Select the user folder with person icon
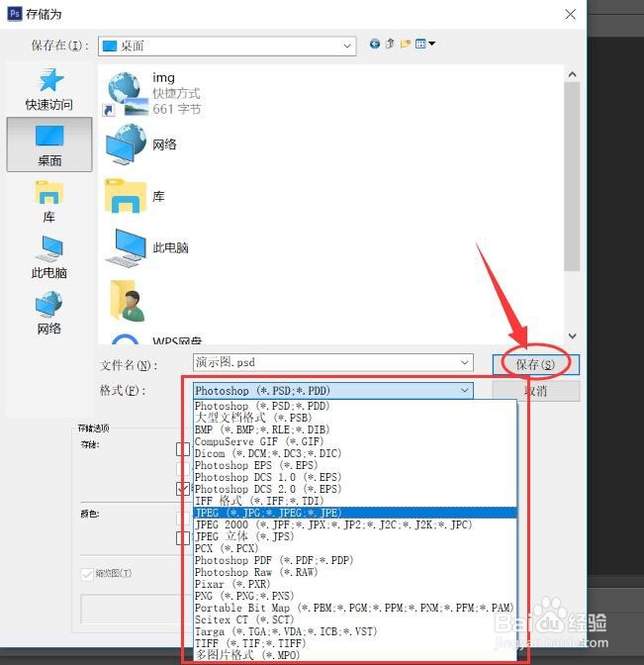 tap(128, 300)
